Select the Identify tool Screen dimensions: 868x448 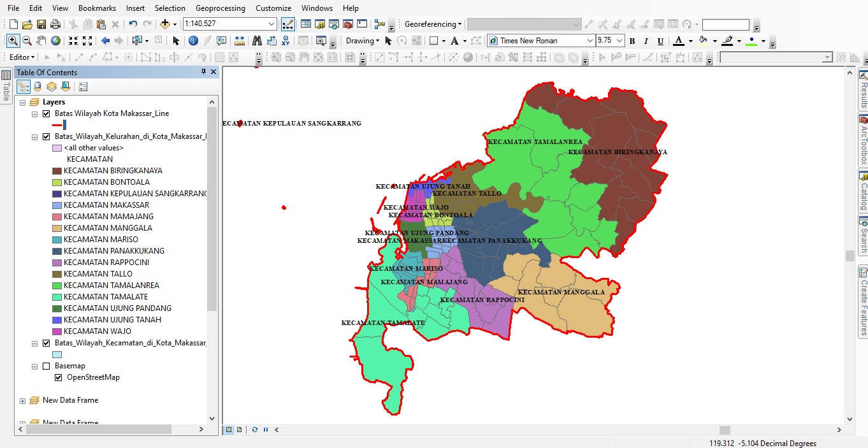coord(193,40)
